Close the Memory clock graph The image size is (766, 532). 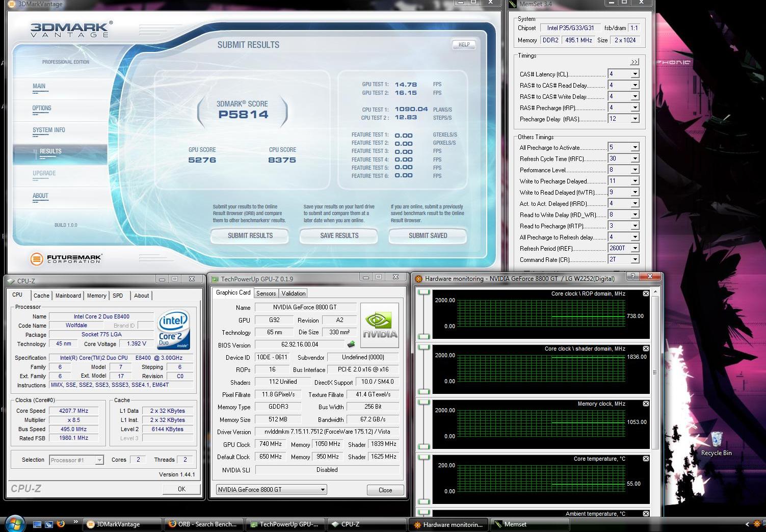(x=646, y=404)
